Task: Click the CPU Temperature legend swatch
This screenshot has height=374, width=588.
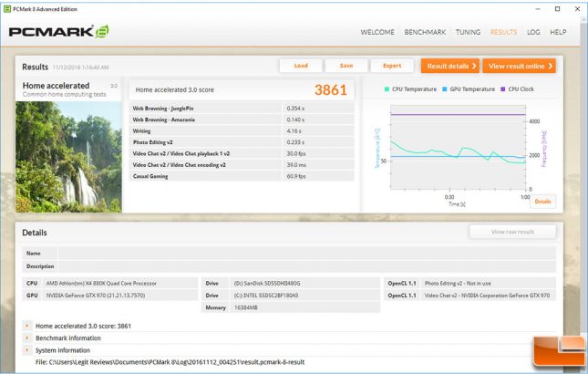Action: point(387,89)
